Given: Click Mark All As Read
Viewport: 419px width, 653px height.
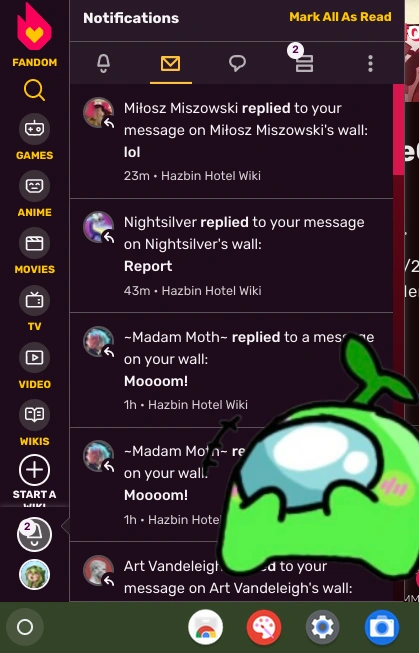Looking at the screenshot, I should (x=340, y=17).
